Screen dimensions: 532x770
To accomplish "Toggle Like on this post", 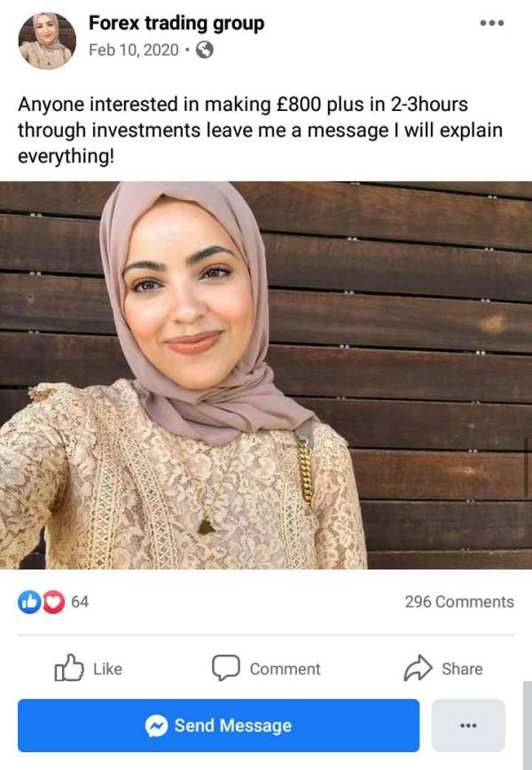I will tap(89, 668).
